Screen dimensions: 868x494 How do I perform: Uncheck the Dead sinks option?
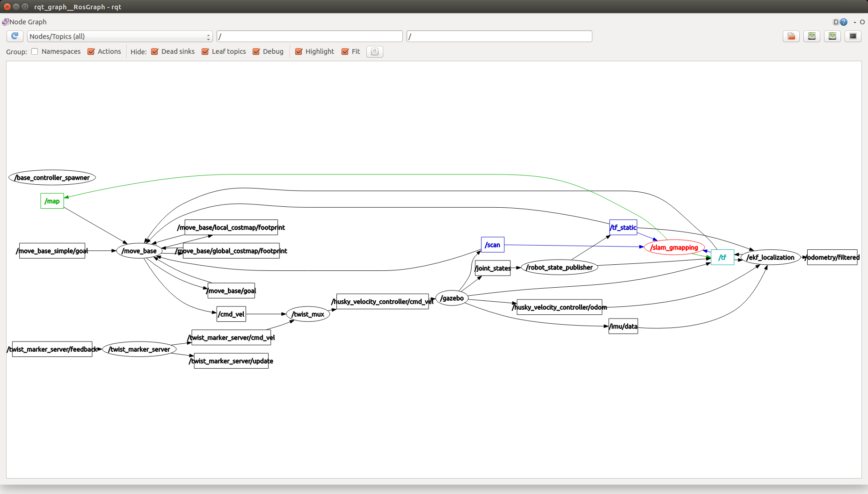click(x=155, y=51)
